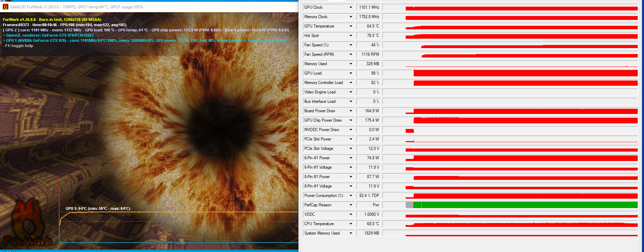
Task: Click the "OpenGL renderer: GeForce GTX 970" overlay line
Action: [48, 35]
